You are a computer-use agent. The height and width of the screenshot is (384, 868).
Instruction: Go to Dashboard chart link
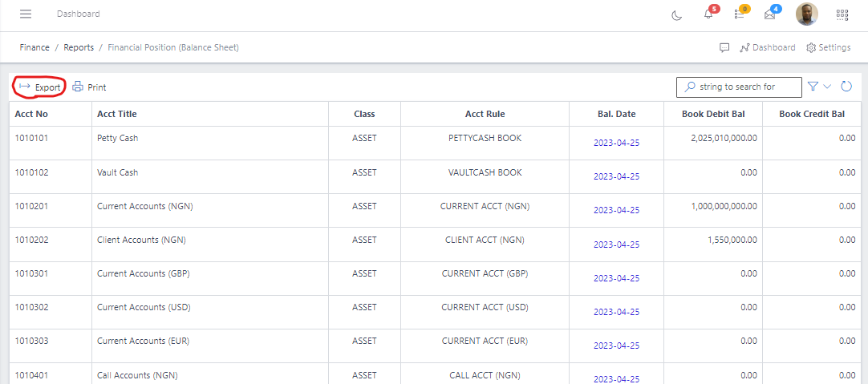(767, 47)
